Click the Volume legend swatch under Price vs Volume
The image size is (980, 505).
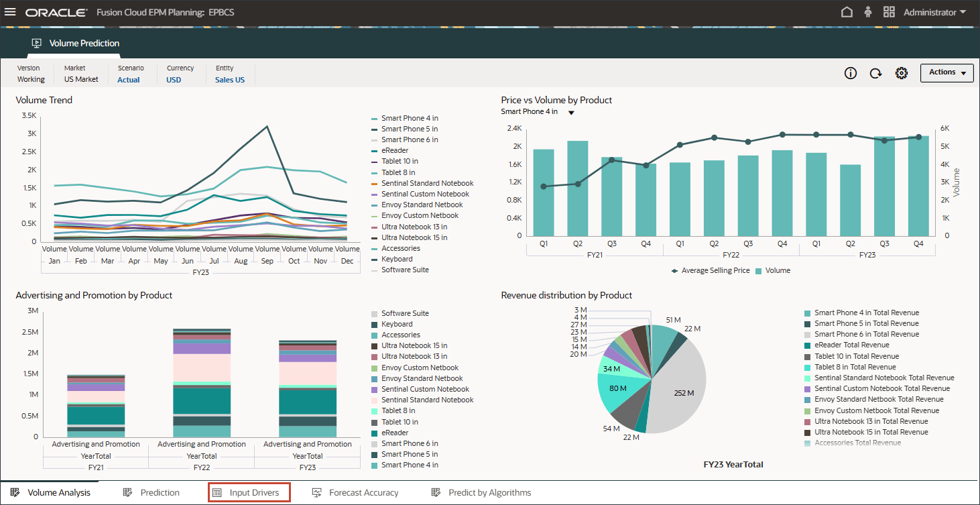(x=759, y=271)
